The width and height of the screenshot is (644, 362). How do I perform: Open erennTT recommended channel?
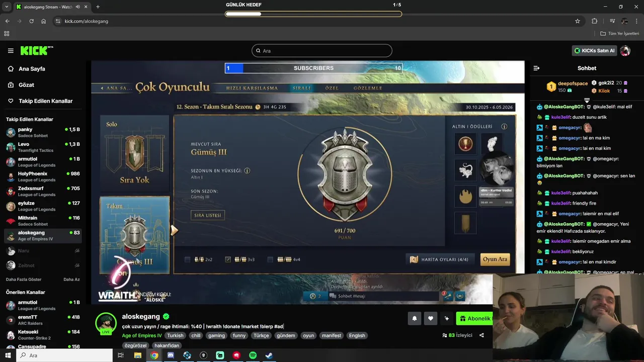[43, 320]
